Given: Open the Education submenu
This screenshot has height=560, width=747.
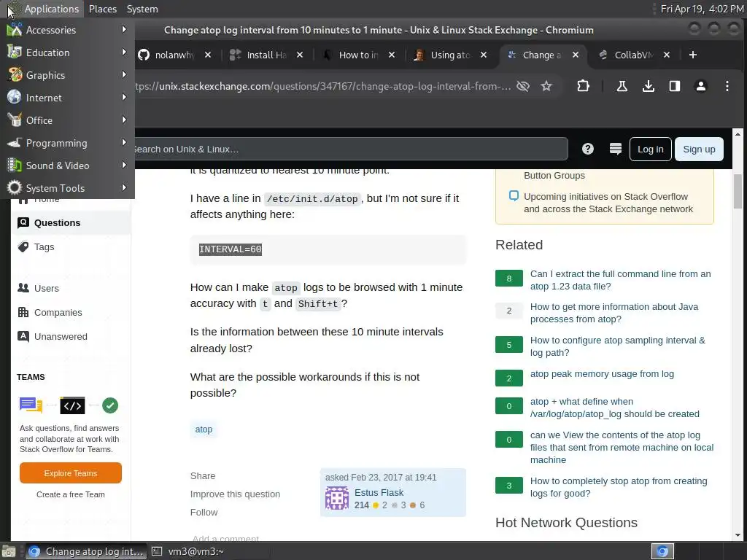Looking at the screenshot, I should click(67, 52).
